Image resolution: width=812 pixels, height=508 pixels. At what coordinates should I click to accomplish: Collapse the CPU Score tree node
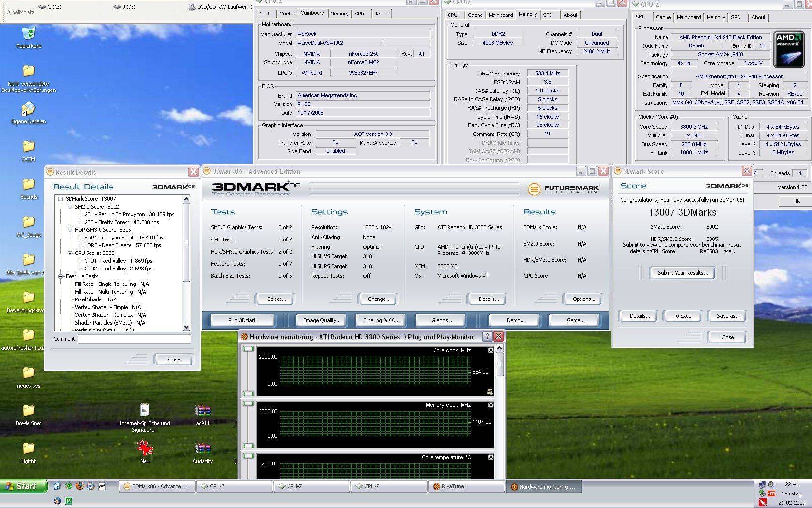pyautogui.click(x=70, y=253)
